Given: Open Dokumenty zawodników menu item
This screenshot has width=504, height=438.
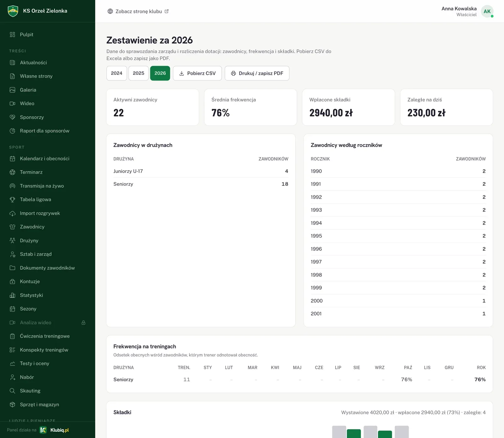Looking at the screenshot, I should click(48, 268).
